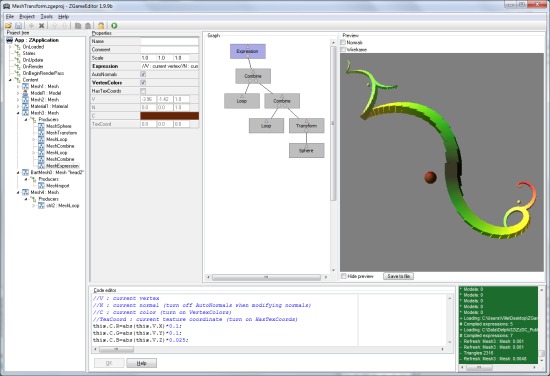Collapse the Mesh3 : Mesh node
The image size is (550, 376).
(x=18, y=113)
